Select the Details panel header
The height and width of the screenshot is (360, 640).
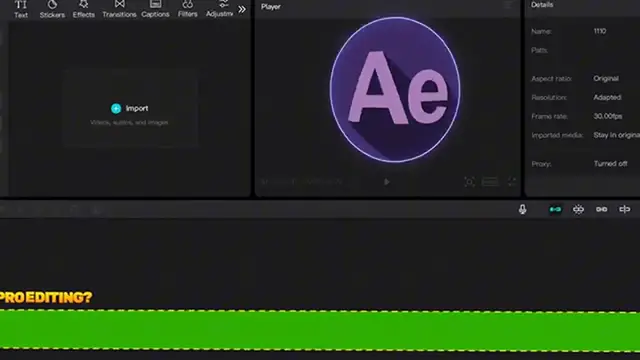(542, 5)
